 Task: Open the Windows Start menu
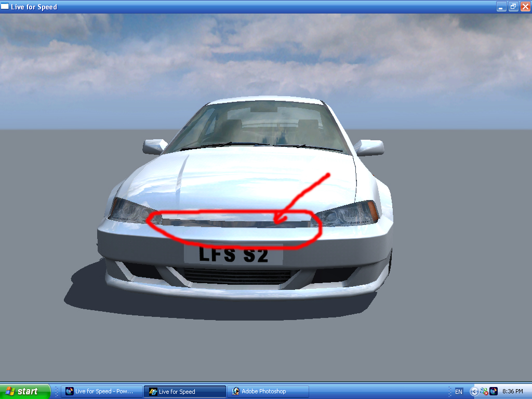point(24,391)
